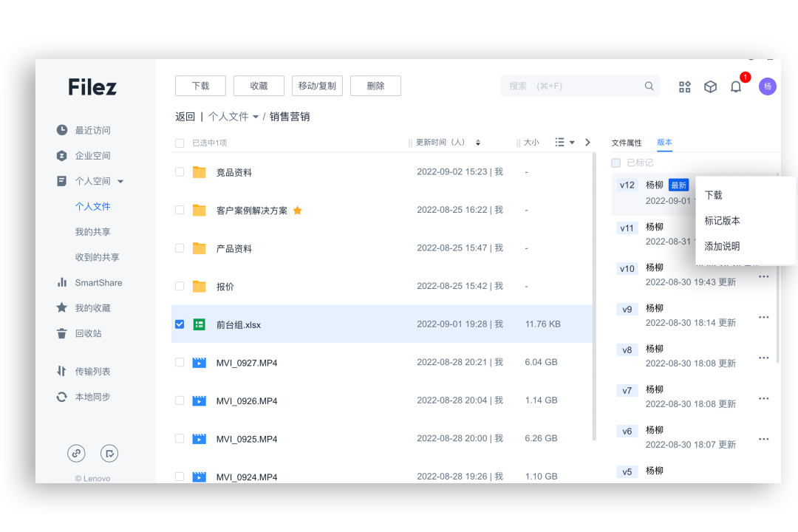Image resolution: width=798 pixels, height=532 pixels.
Task: Select the v12 version badge
Action: click(x=627, y=185)
